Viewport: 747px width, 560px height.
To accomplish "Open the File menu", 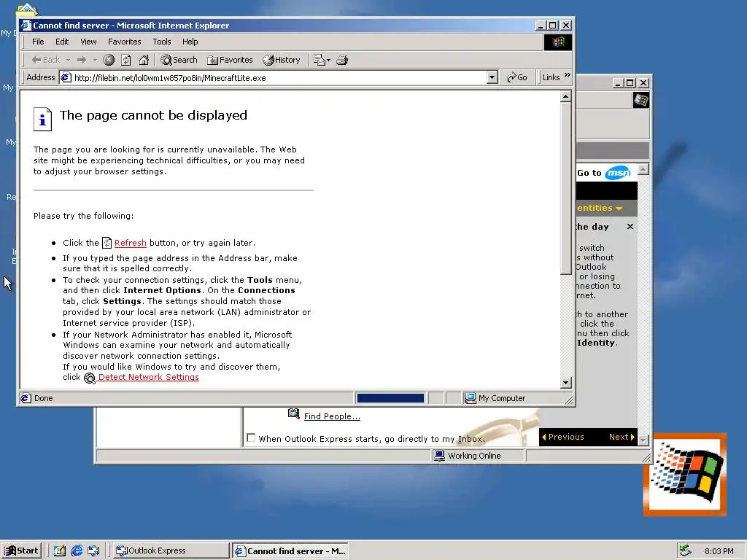I will click(38, 42).
